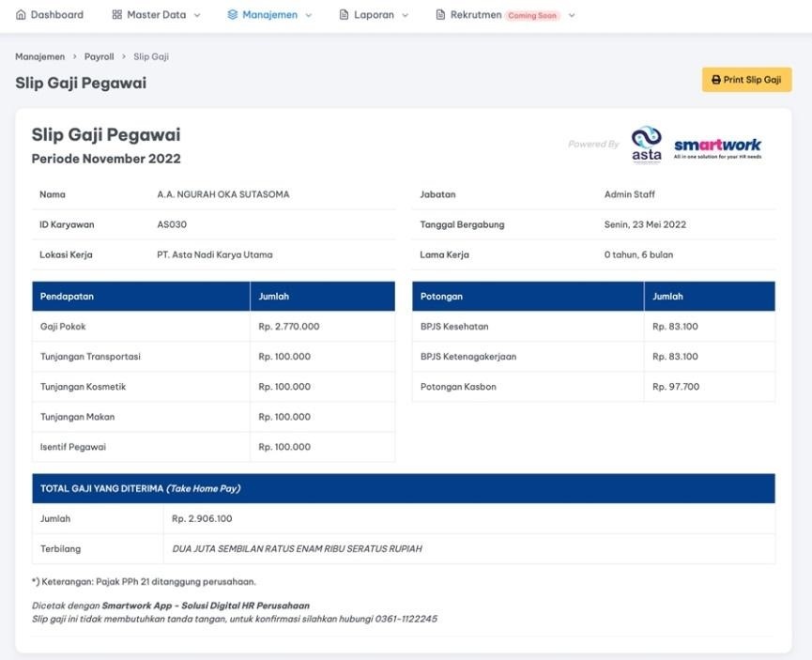Click the printer icon on Print Slip Gaji
Viewport: 812px width, 660px height.
click(716, 80)
